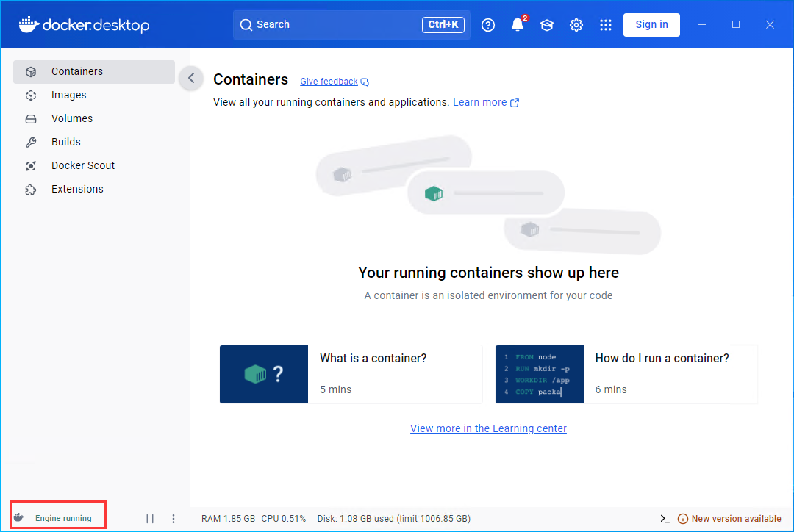Click the Builds wrench icon in sidebar
This screenshot has width=794, height=532.
coord(31,143)
